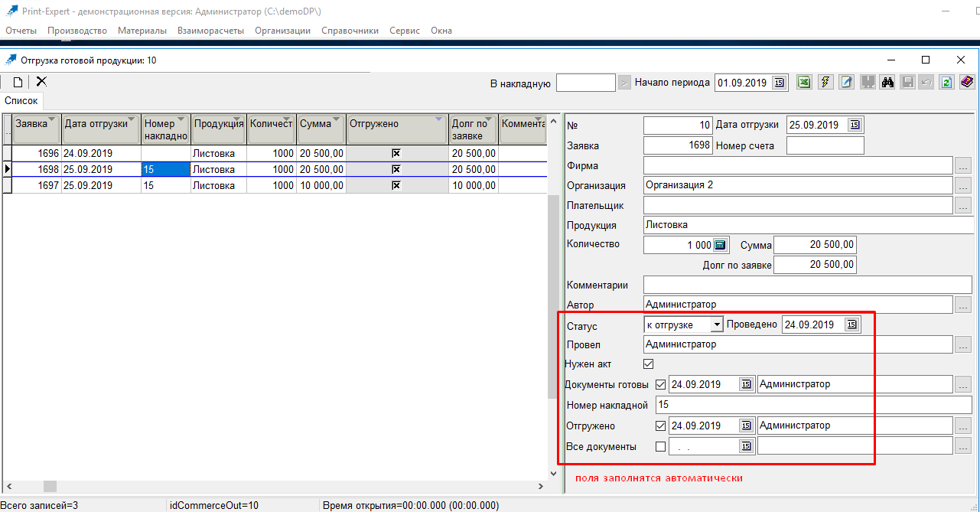Delete record using the X icon
980x512 pixels.
[x=41, y=81]
